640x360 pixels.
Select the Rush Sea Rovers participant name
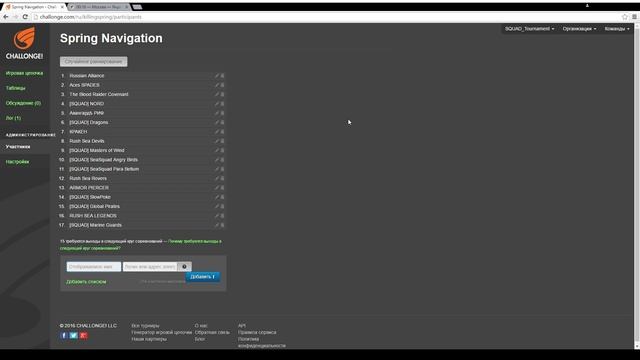click(88, 179)
